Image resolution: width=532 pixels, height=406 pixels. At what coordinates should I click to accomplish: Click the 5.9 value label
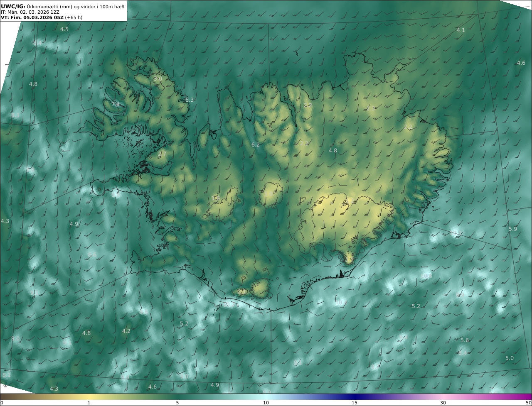pos(513,229)
